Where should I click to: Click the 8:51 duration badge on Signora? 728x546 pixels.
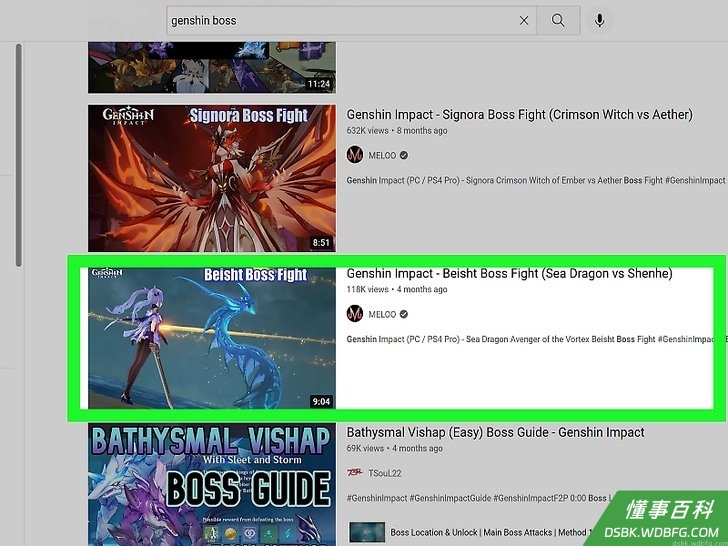321,242
